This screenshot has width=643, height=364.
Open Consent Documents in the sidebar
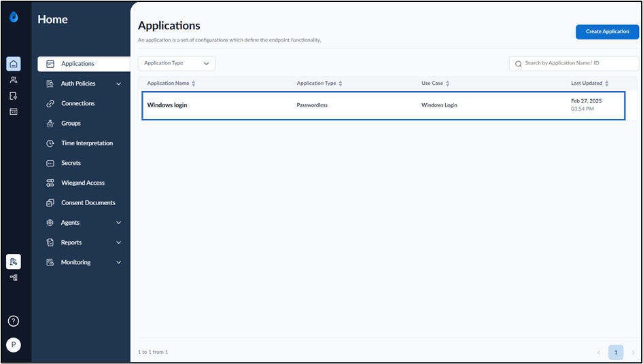click(x=88, y=202)
